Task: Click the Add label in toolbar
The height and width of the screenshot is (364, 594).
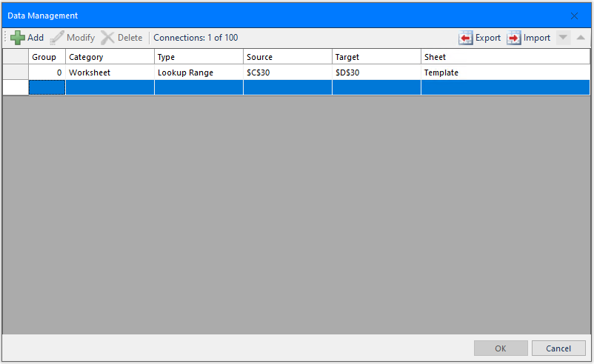Action: pos(36,38)
